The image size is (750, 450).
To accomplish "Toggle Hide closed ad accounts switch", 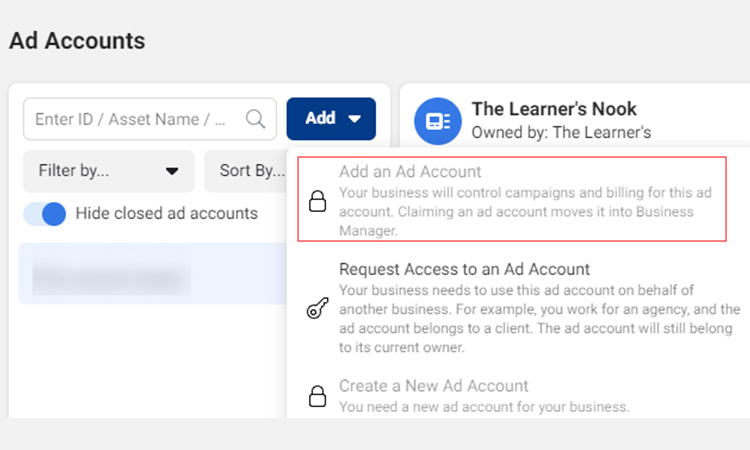I will [x=45, y=214].
